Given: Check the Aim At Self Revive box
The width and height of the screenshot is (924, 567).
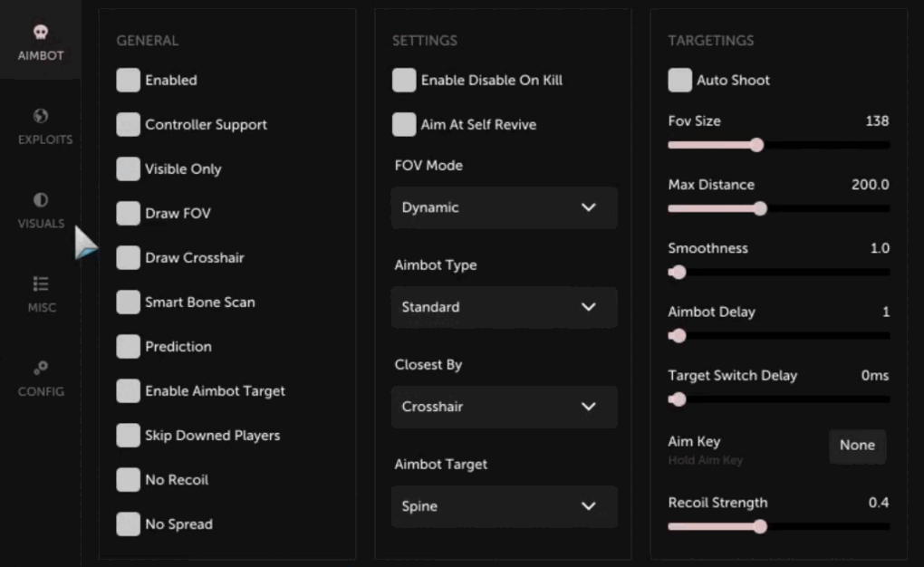Looking at the screenshot, I should [x=404, y=124].
